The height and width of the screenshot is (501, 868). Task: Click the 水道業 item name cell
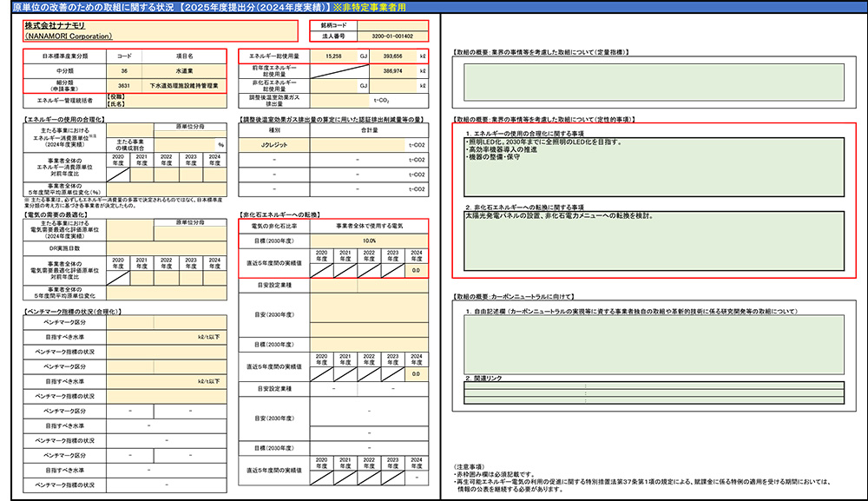pos(184,71)
